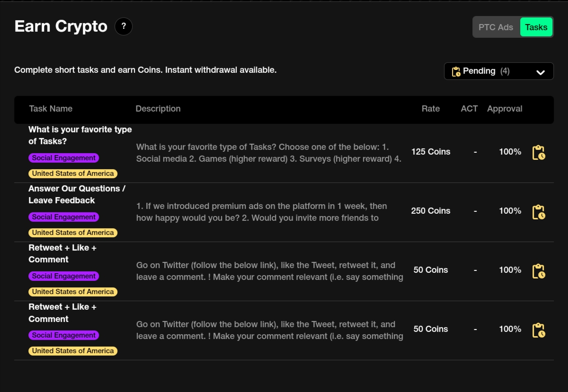Expand the Pending filter dropdown arrow

click(541, 72)
